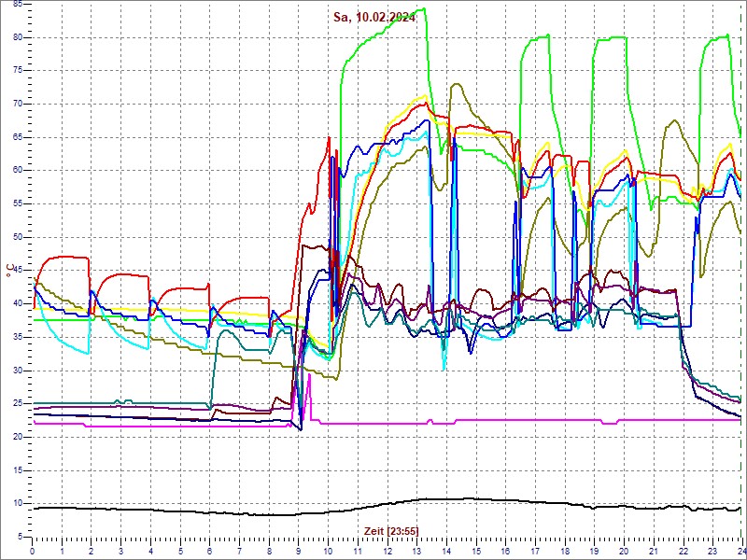Click the '55' temperature axis value
Screen dimensions: 747x560
[x=18, y=203]
